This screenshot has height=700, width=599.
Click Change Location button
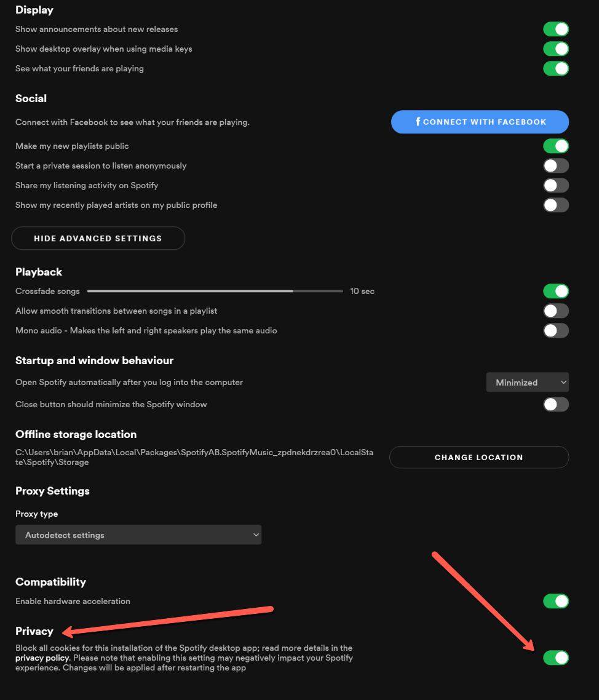tap(478, 457)
